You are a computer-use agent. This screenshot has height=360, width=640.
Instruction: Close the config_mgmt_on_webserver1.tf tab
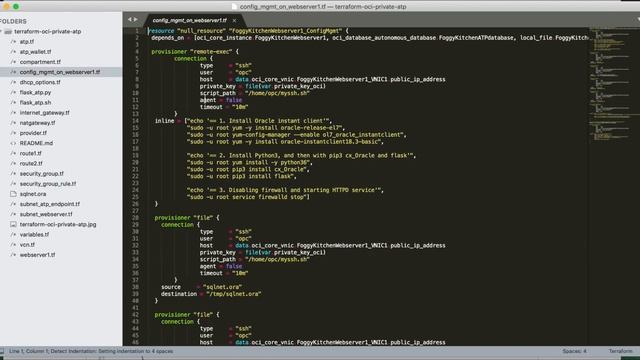234,20
